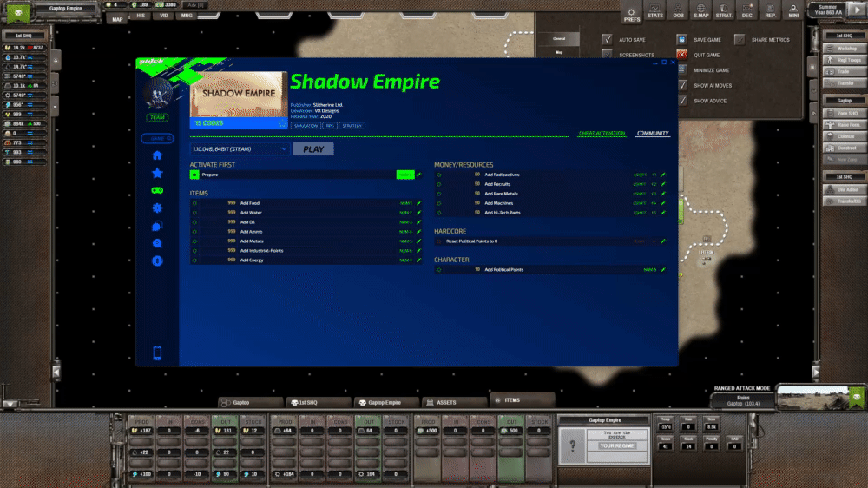Click the Add Metals value 999
This screenshot has width=868, height=488.
[232, 241]
